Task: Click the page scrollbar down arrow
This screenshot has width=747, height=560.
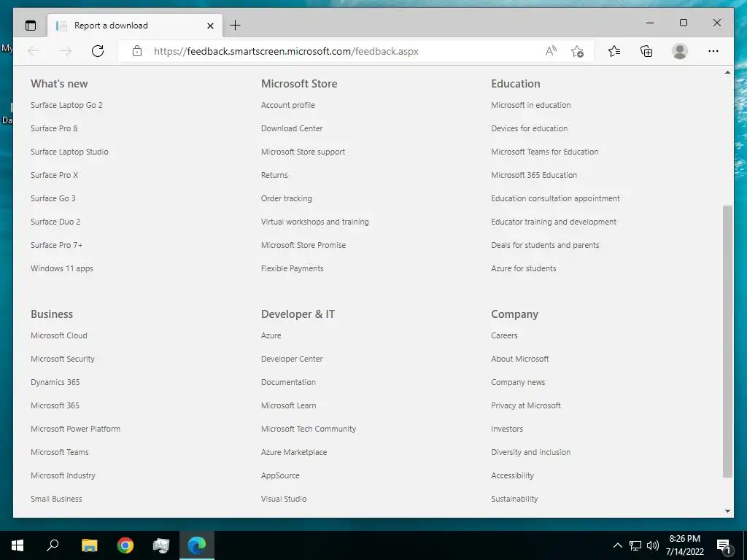Action: point(727,511)
